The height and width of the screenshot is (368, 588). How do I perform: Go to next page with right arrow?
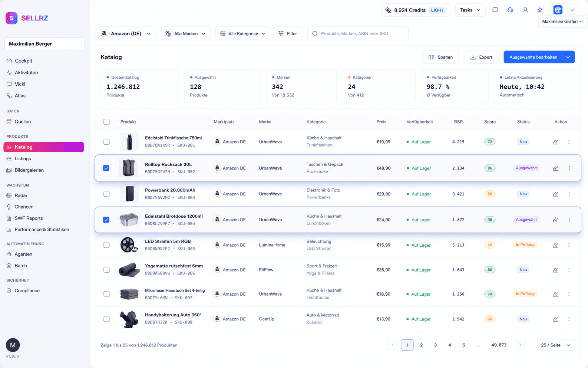pyautogui.click(x=520, y=345)
